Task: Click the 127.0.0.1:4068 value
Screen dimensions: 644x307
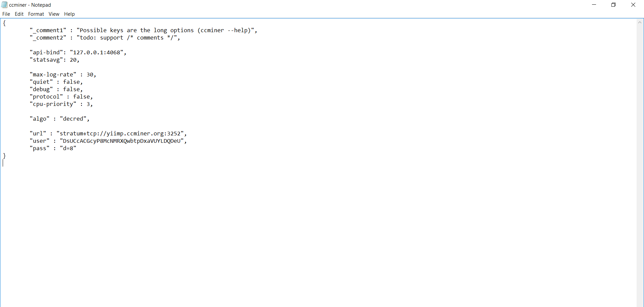Action: tap(97, 53)
